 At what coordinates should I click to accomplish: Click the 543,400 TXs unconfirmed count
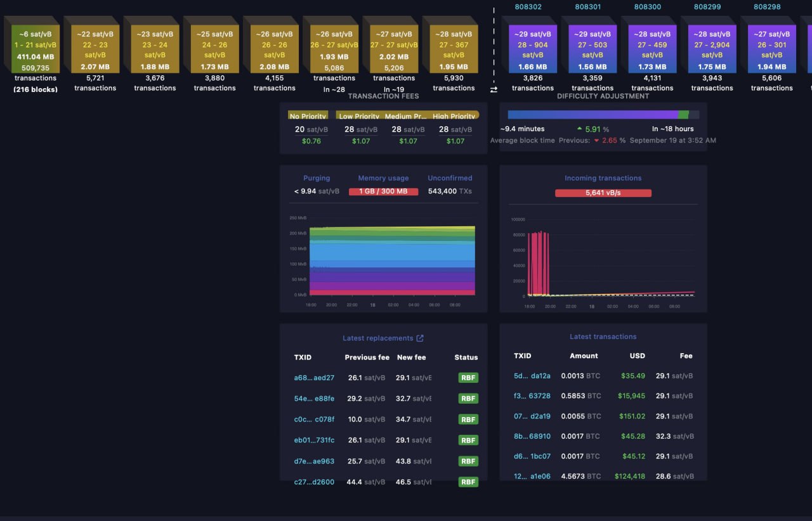click(x=450, y=191)
